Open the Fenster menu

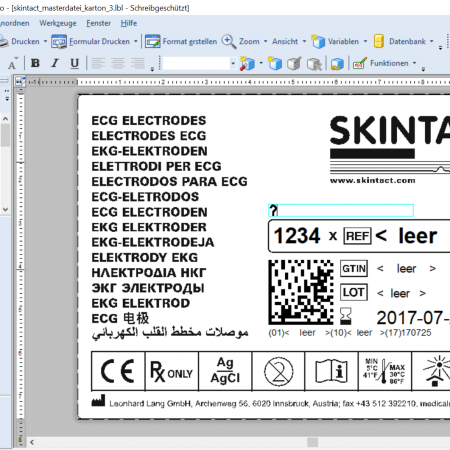tap(98, 23)
